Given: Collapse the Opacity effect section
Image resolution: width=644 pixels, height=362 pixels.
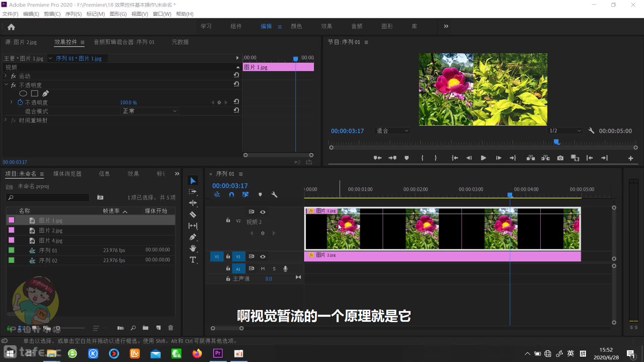Looking at the screenshot, I should coord(6,85).
